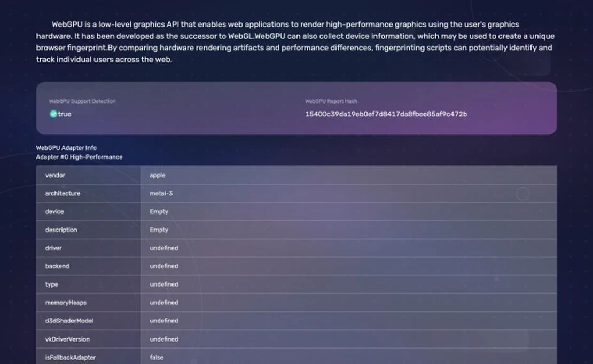The height and width of the screenshot is (364, 593).
Task: Select the WebGPU Support Detection label
Action: (x=82, y=101)
